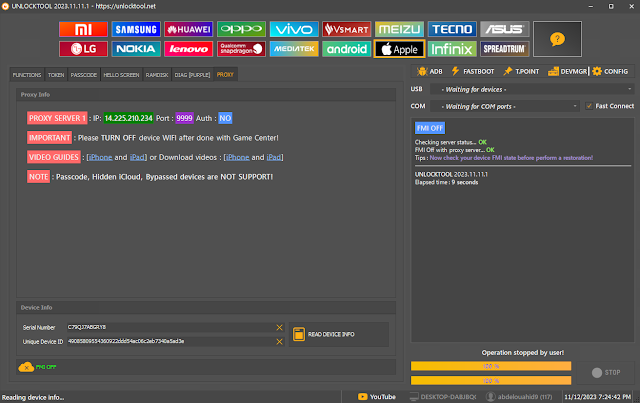Open the help question mark panel
Image resolution: width=640 pixels, height=403 pixels.
pyautogui.click(x=557, y=39)
